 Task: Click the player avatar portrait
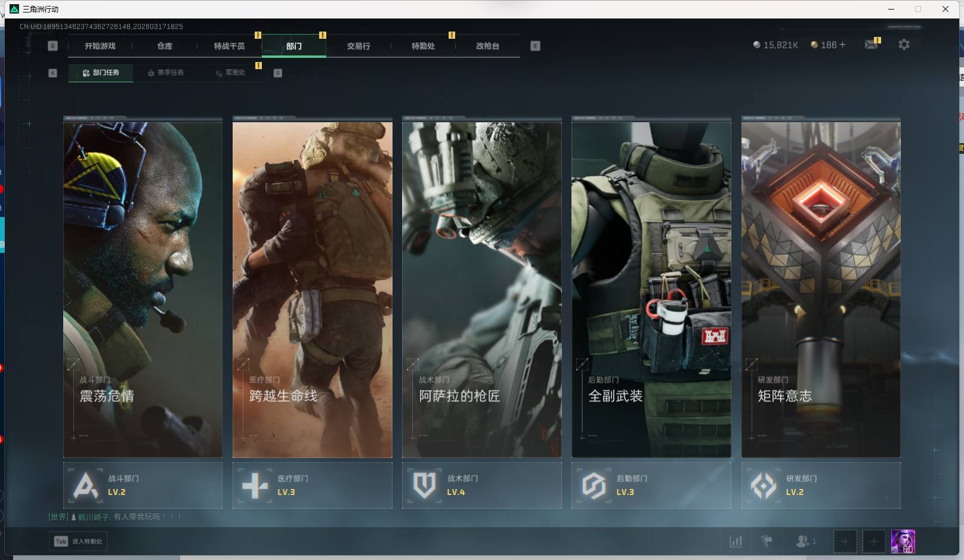point(903,542)
